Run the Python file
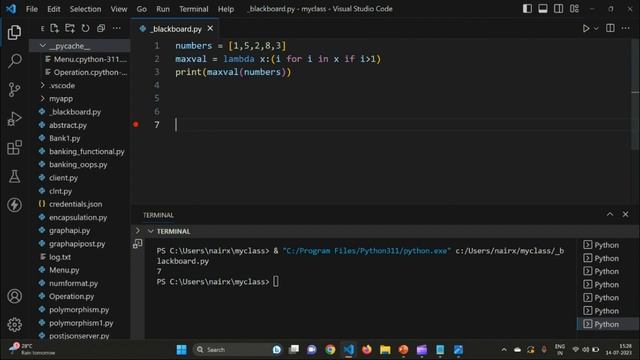This screenshot has width=640, height=360. click(586, 28)
